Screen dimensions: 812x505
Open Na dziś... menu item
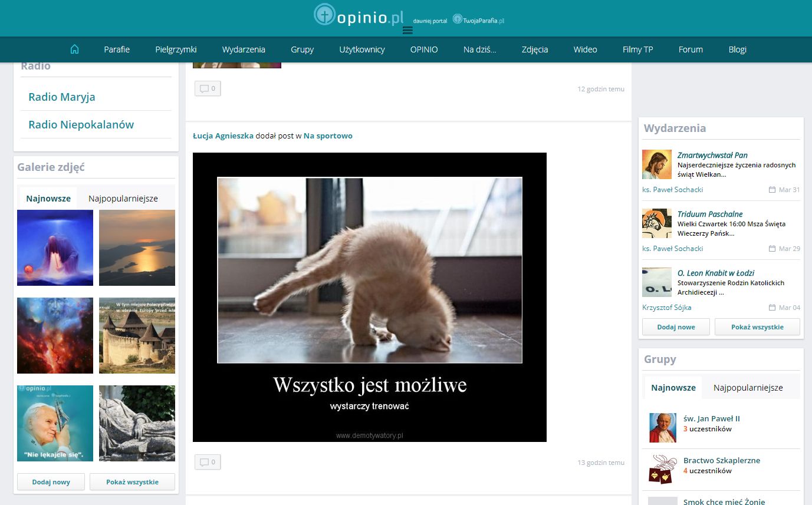point(479,49)
